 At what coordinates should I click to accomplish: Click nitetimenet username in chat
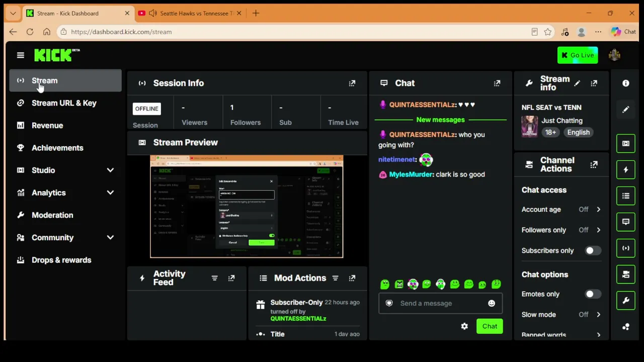point(397,159)
